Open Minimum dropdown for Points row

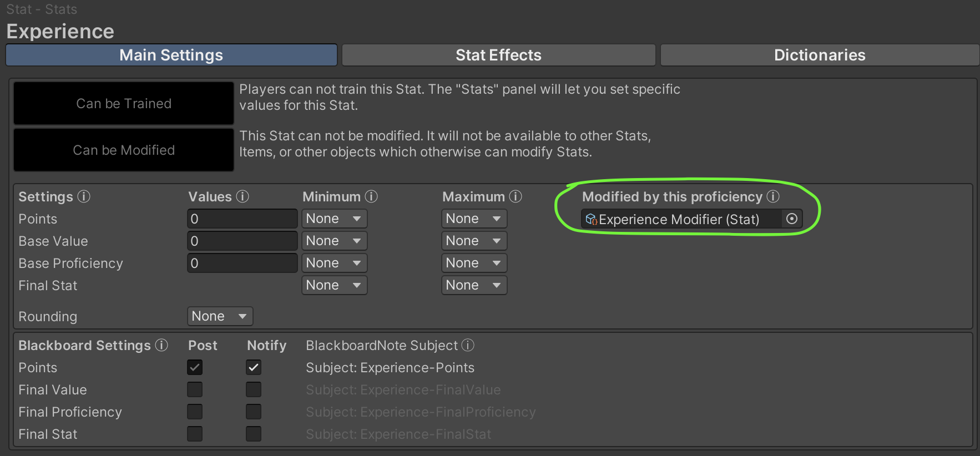click(x=334, y=219)
